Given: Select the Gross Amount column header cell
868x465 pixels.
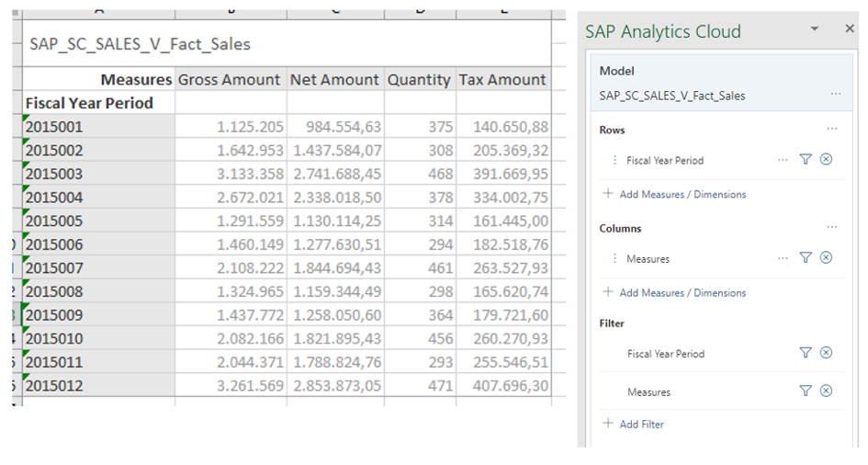Looking at the screenshot, I should click(229, 80).
